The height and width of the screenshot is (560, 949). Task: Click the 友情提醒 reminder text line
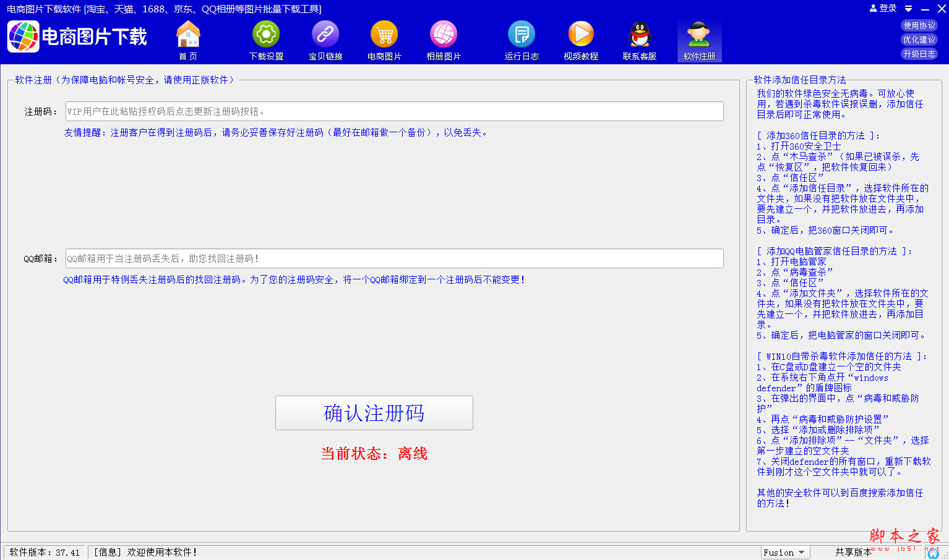(276, 132)
